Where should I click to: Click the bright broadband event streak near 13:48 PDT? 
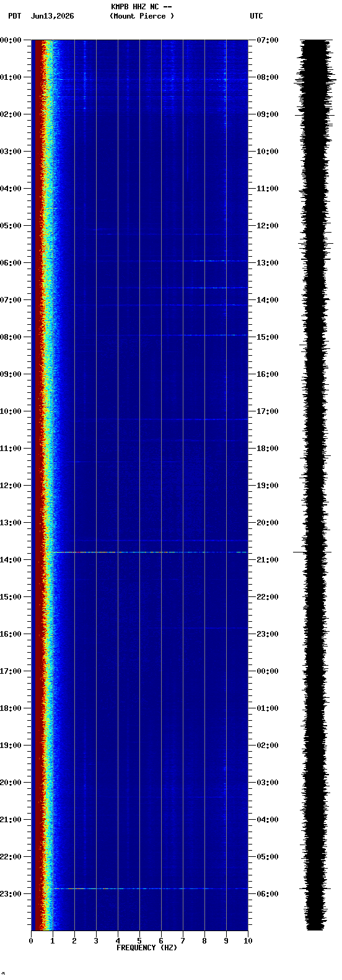[149, 552]
